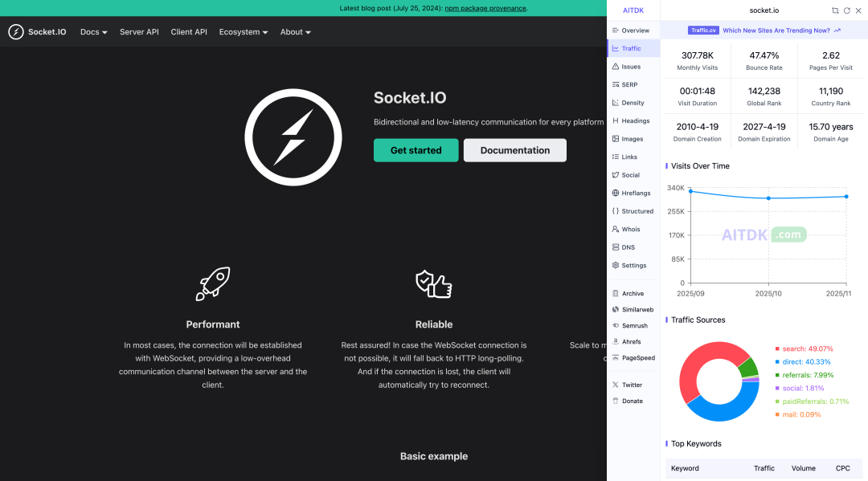Click the Socket.IO brand text in navbar

coord(47,32)
